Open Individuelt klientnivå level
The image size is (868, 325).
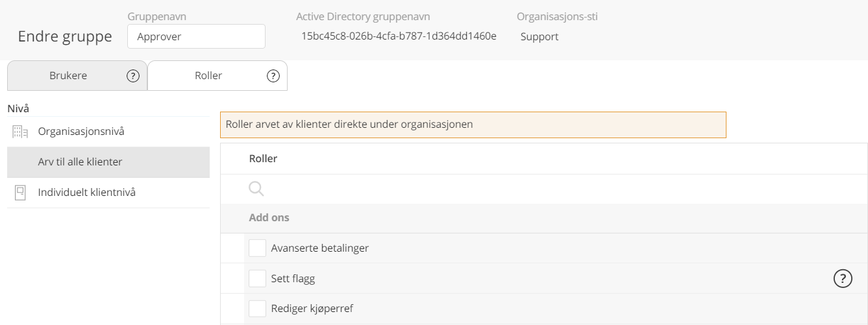point(108,193)
